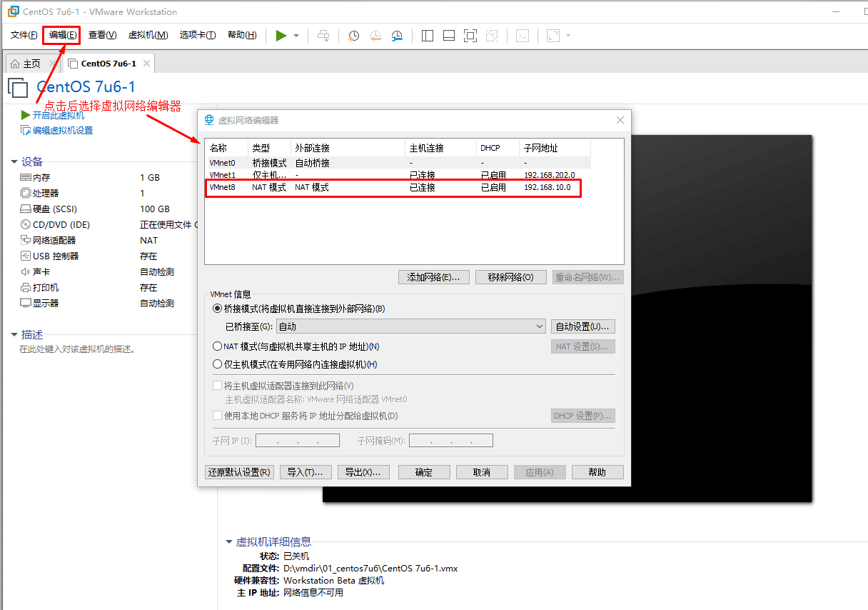
Task: Collapse the 虚拟机详细信息 expander
Action: tap(229, 542)
